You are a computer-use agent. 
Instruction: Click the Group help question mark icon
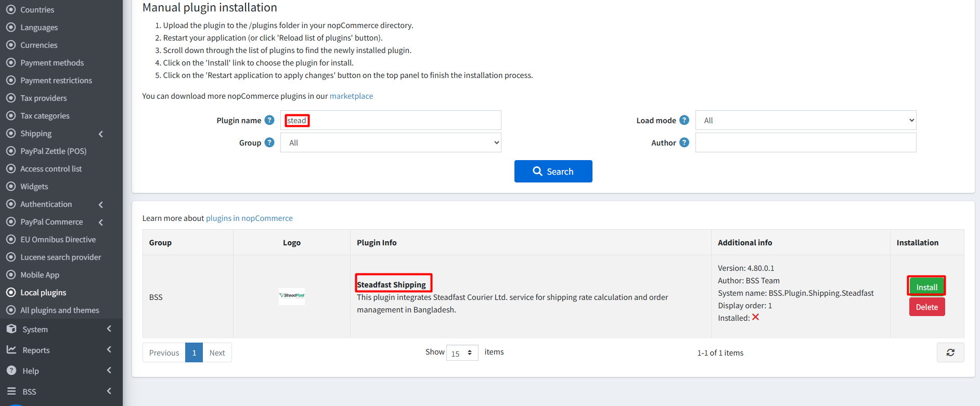point(269,142)
